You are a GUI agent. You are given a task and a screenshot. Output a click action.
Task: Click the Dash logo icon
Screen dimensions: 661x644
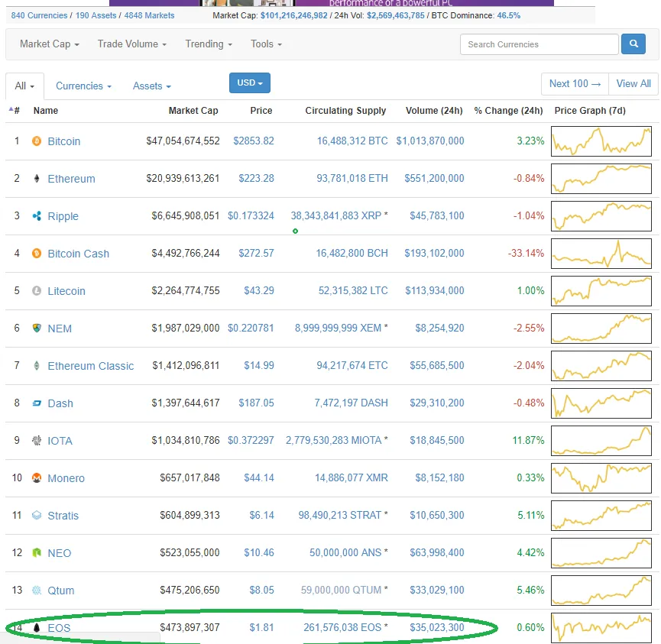pos(37,403)
